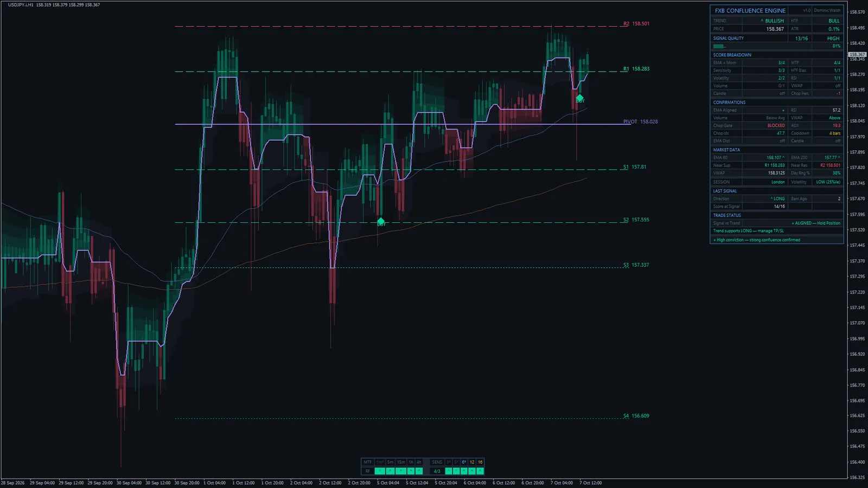Click the ALIGNED — Hold Position status

coord(815,223)
